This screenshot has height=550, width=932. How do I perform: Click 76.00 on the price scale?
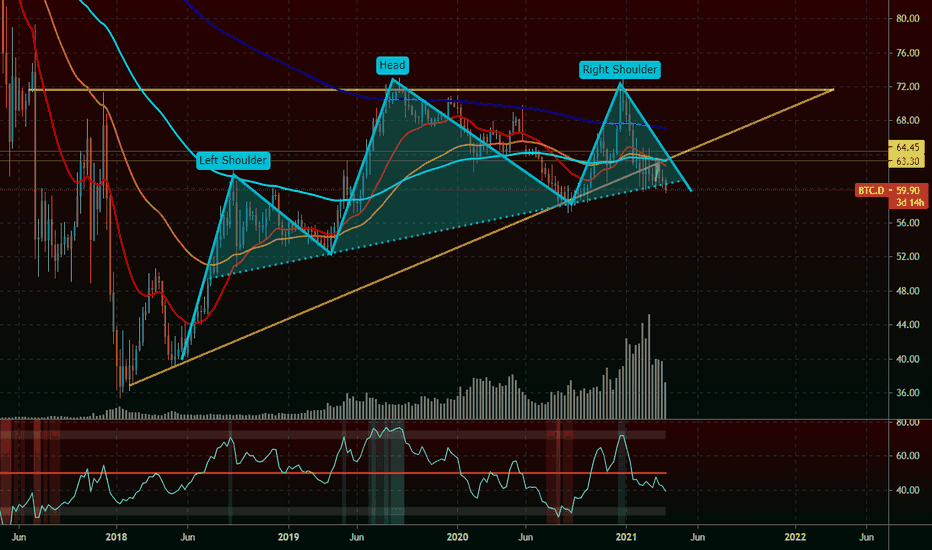pyautogui.click(x=908, y=53)
